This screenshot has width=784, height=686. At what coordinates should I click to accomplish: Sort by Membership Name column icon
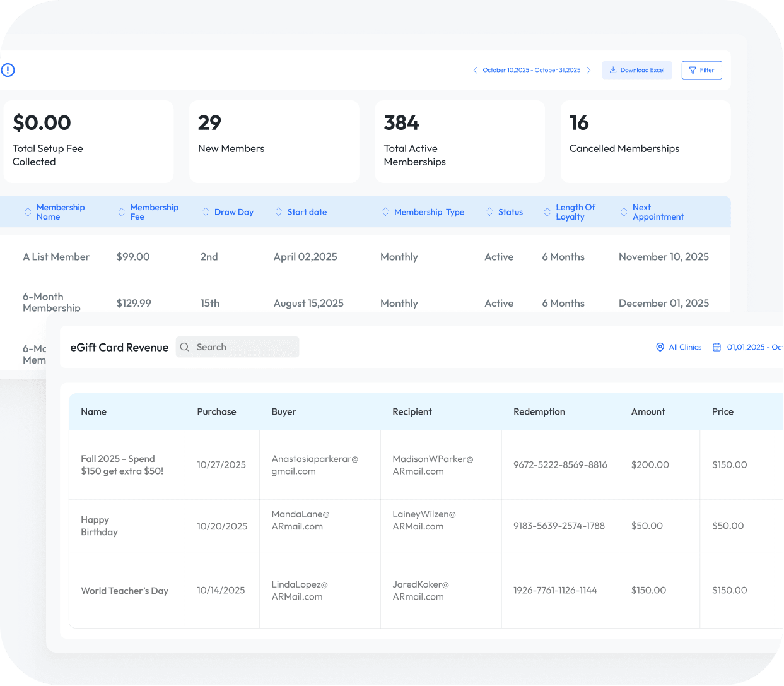pyautogui.click(x=28, y=212)
